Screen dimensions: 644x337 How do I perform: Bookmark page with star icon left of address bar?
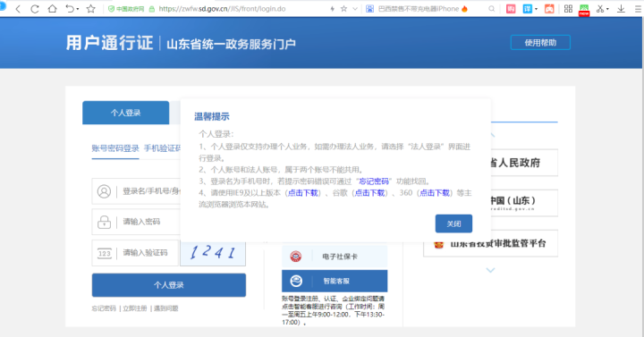click(90, 9)
